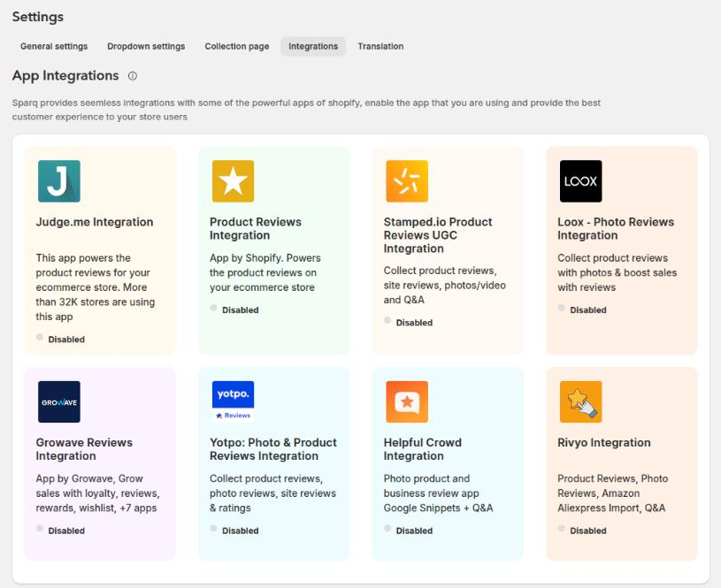Open the Growave Reviews Integration title
This screenshot has width=721, height=588.
(84, 449)
